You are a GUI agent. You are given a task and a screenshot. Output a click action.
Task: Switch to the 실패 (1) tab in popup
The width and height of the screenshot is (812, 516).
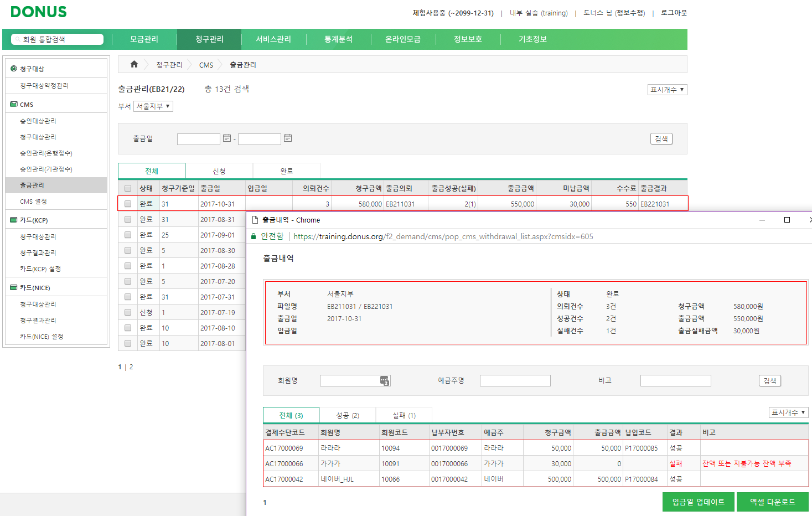point(404,415)
